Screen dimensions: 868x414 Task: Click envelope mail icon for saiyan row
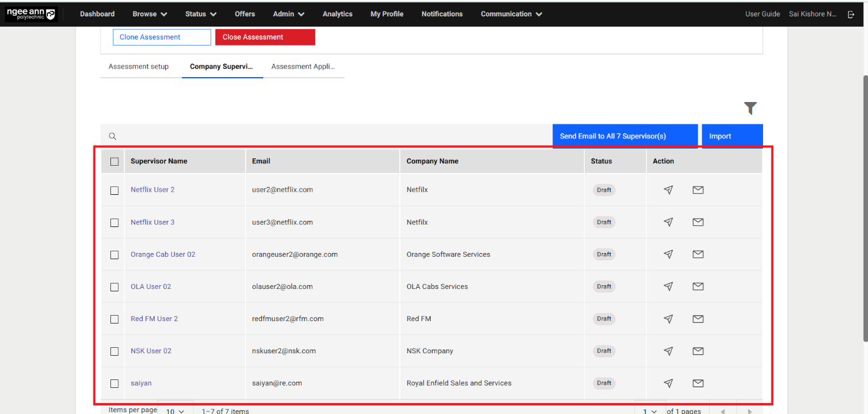click(x=698, y=383)
